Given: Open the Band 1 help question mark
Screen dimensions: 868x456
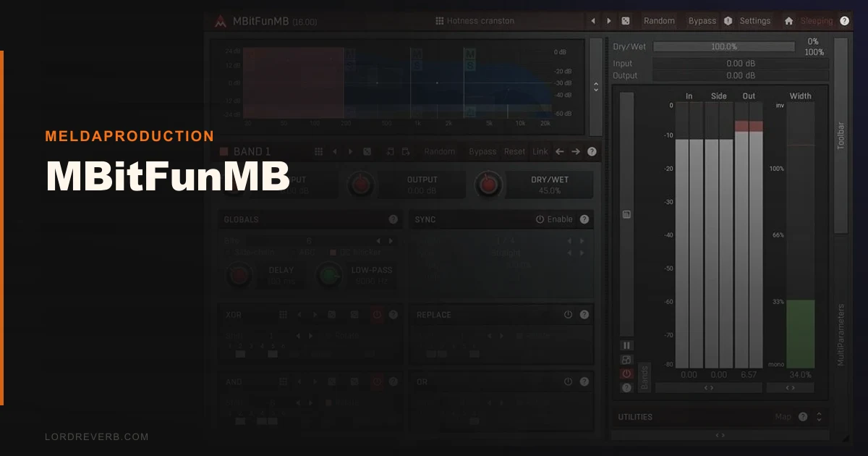Looking at the screenshot, I should tap(592, 151).
